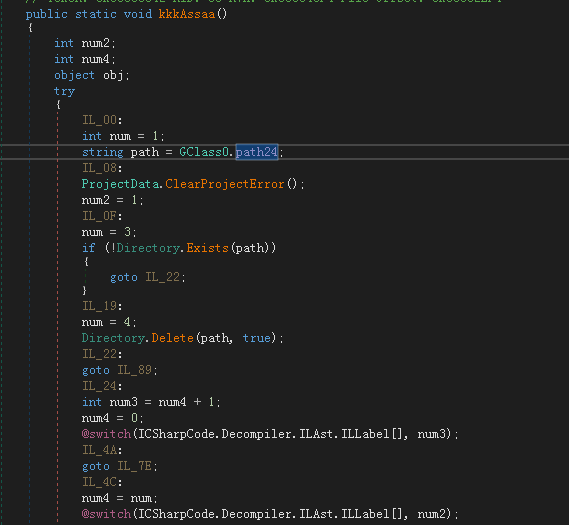Open the ClearProjectError method reference
Viewport: 569px width, 525px height.
pos(225,184)
